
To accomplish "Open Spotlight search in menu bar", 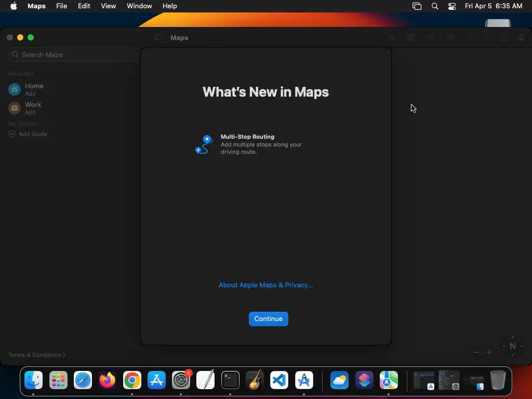I will (435, 6).
